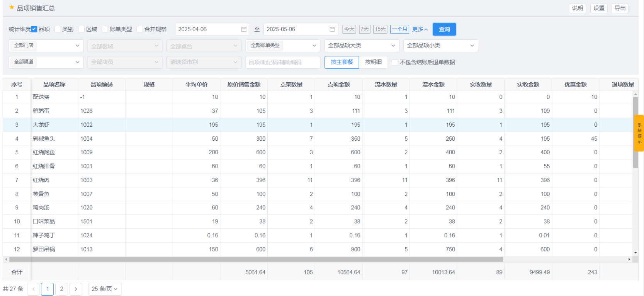Select page 1 in pagination
Viewport: 644px width, 296px height.
point(47,289)
